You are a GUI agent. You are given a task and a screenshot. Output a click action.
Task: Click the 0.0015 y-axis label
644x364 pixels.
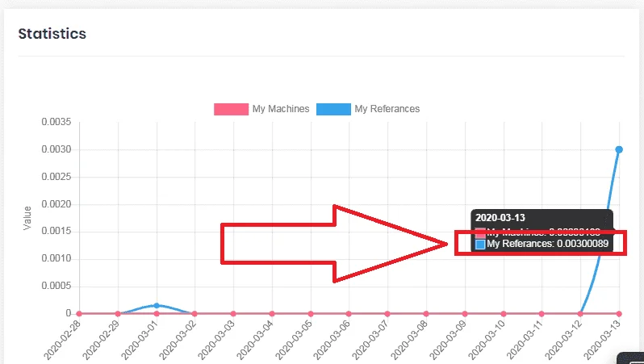tap(56, 232)
